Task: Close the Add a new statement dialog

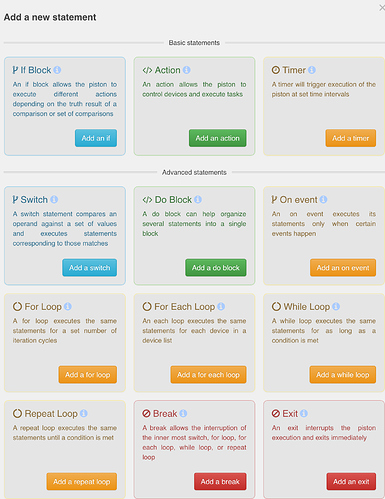Action: click(x=382, y=8)
